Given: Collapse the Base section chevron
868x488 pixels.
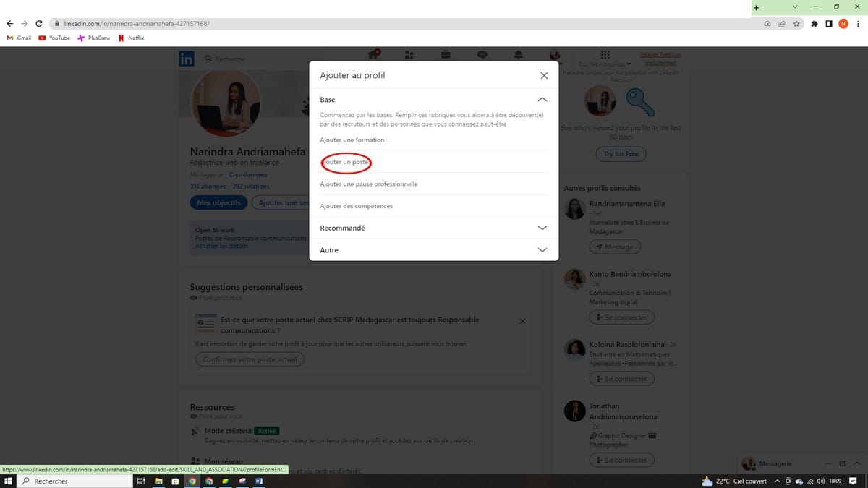Looking at the screenshot, I should tap(542, 100).
